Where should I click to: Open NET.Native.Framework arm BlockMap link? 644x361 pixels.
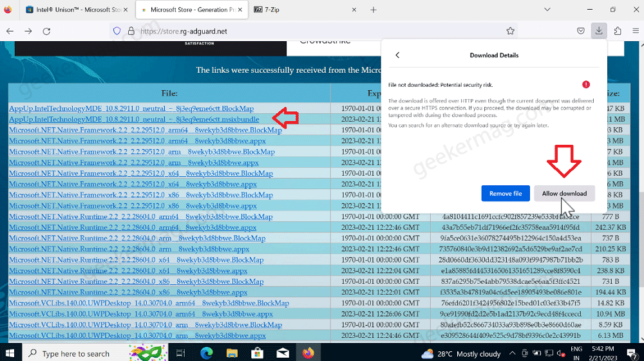pyautogui.click(x=142, y=152)
